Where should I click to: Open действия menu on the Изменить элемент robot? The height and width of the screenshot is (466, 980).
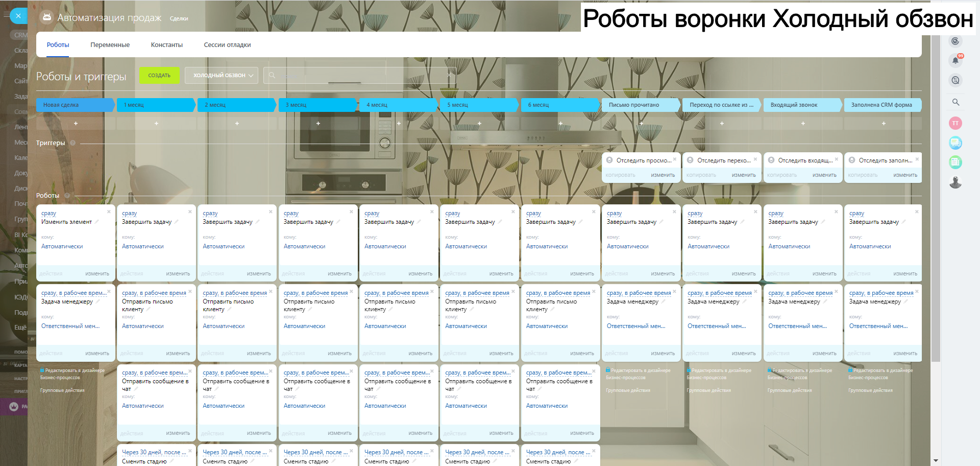(x=51, y=274)
